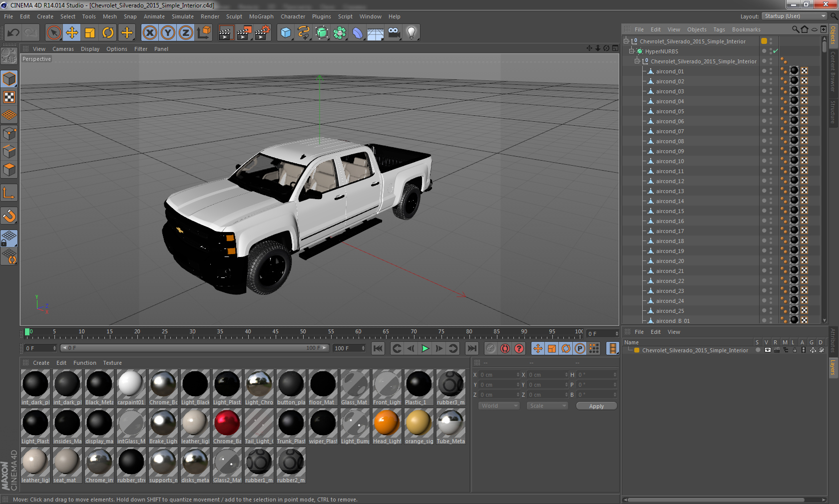Open Material Manager Texture menu
Viewport: 839px width, 504px height.
click(x=112, y=363)
